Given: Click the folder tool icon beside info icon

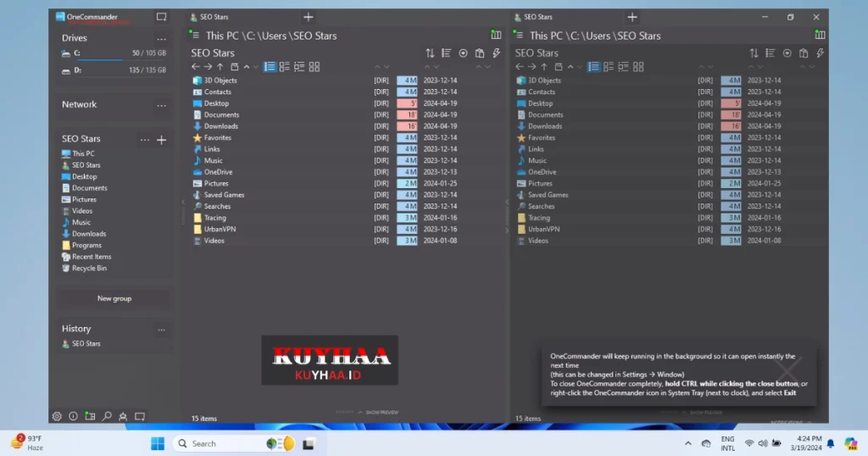Looking at the screenshot, I should click(90, 416).
